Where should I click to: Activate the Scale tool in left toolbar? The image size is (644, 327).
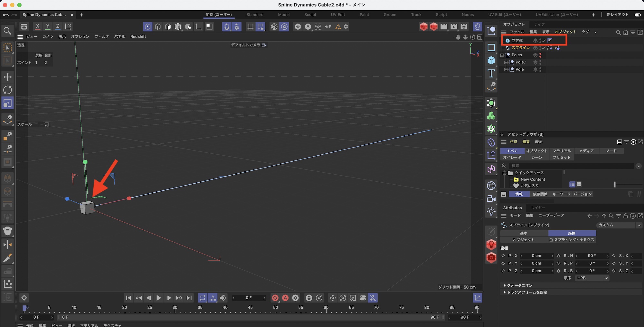[7, 103]
